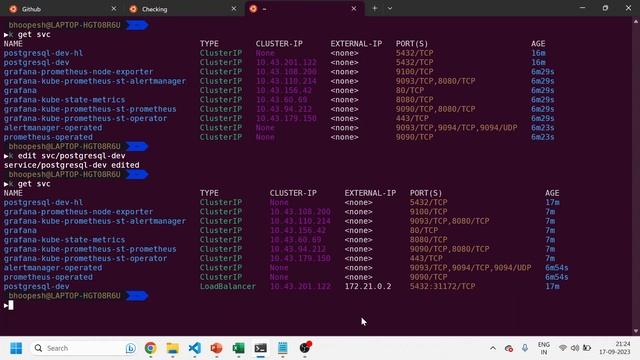This screenshot has height=360, width=640.
Task: Close the Github tab
Action: [x=114, y=9]
